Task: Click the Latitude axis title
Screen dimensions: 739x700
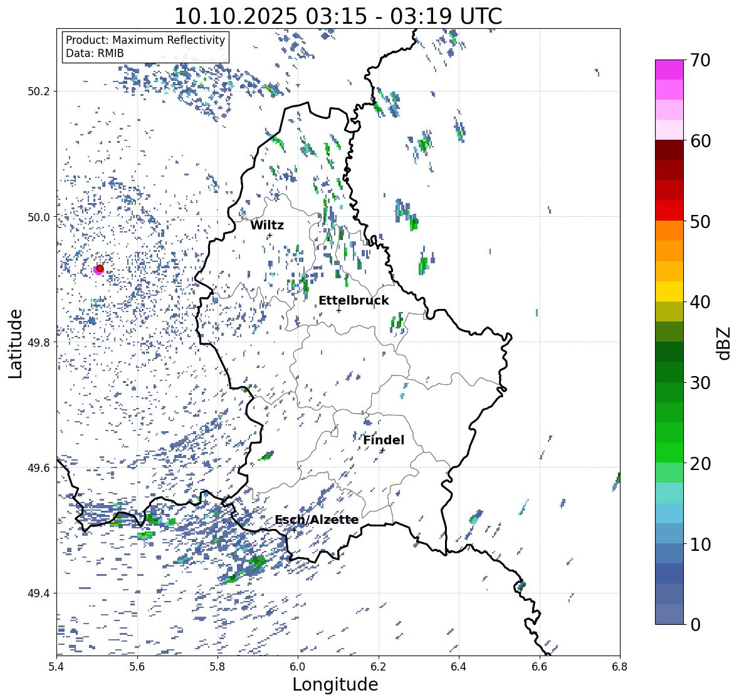Action: pyautogui.click(x=15, y=343)
